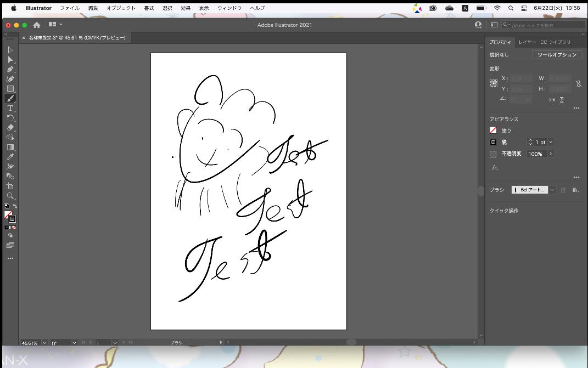Flip vertically in Transform section
The image size is (588, 368).
[562, 100]
